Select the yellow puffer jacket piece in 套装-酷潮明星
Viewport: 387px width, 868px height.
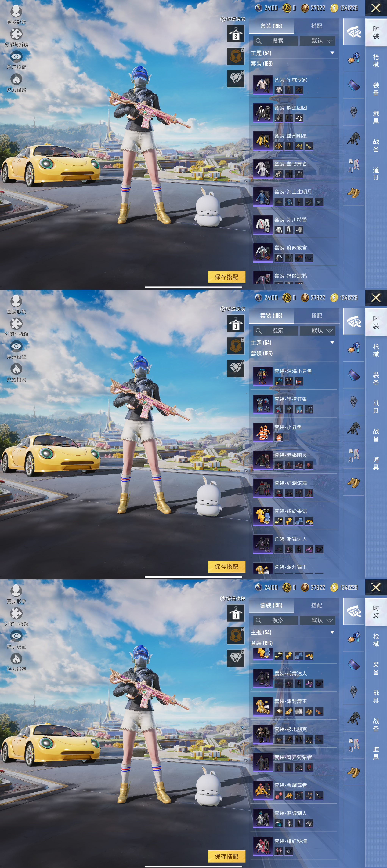pyautogui.click(x=279, y=146)
